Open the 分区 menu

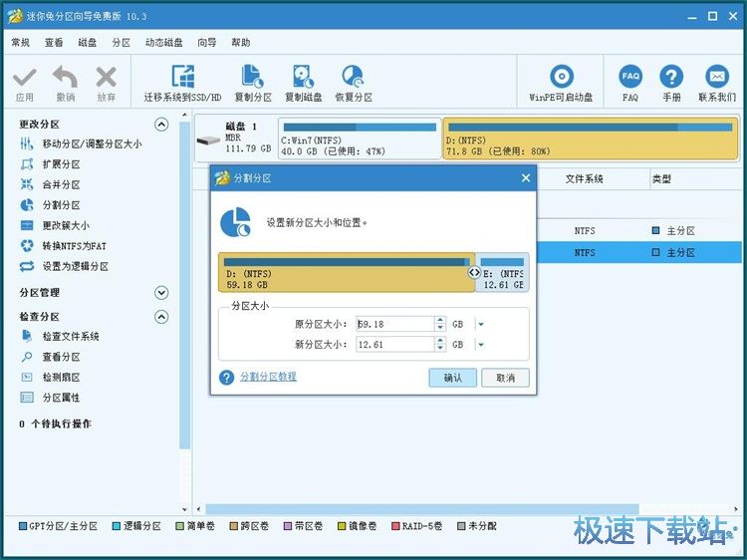point(121,43)
